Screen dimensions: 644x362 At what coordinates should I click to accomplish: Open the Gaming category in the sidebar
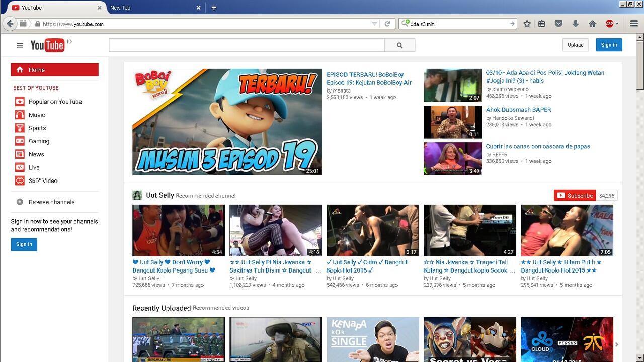tap(32, 141)
